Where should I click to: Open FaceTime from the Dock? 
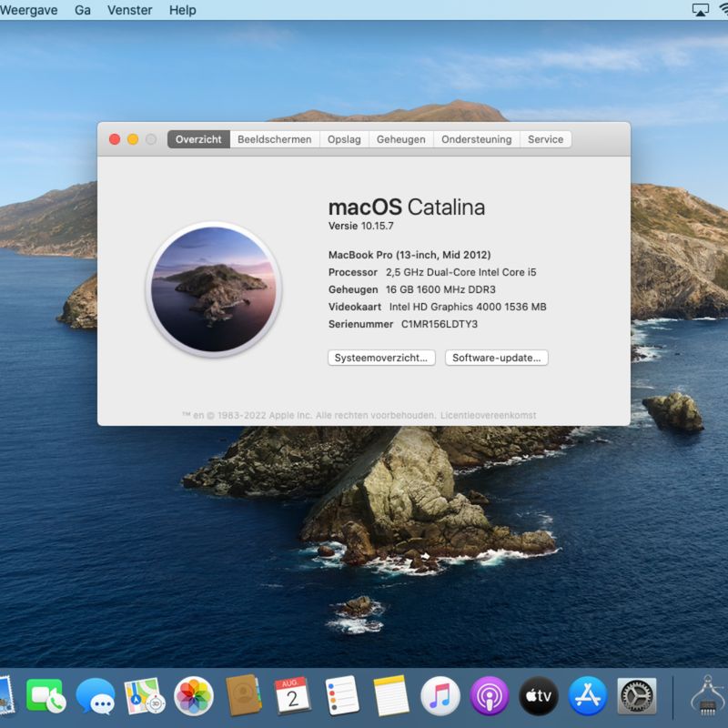45,695
